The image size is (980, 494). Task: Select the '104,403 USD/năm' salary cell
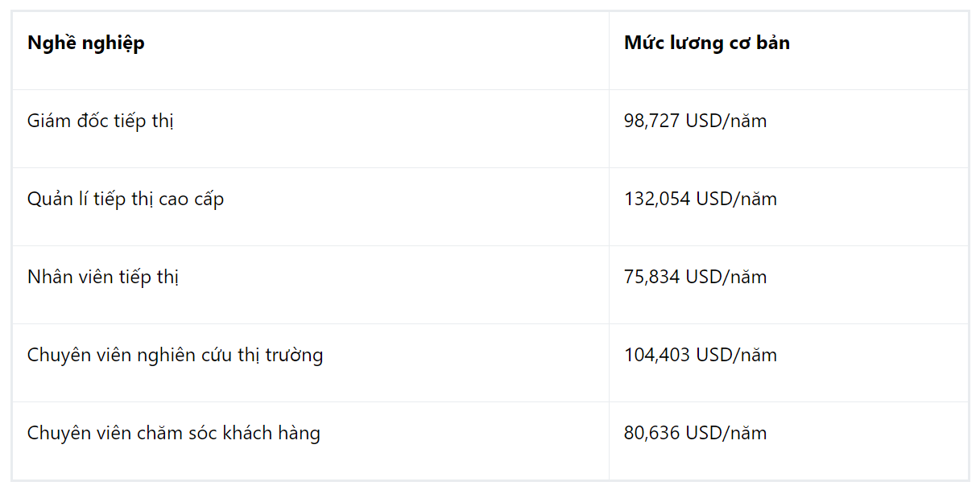788,363
